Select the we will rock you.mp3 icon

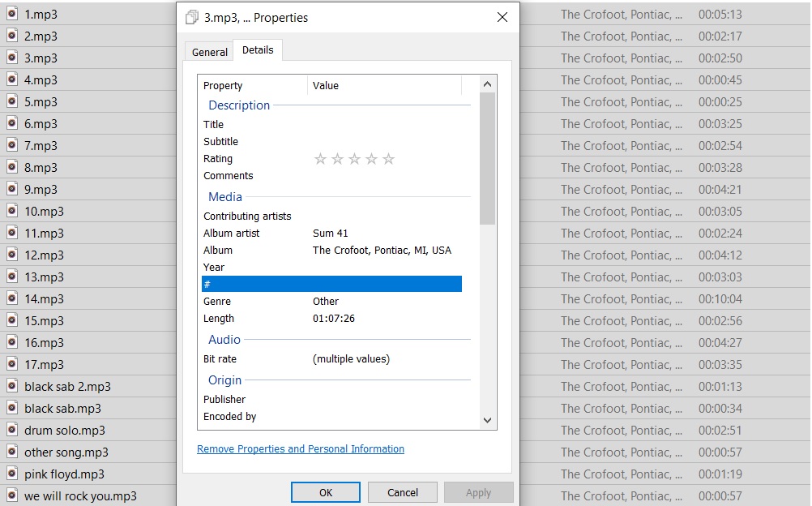[12, 495]
